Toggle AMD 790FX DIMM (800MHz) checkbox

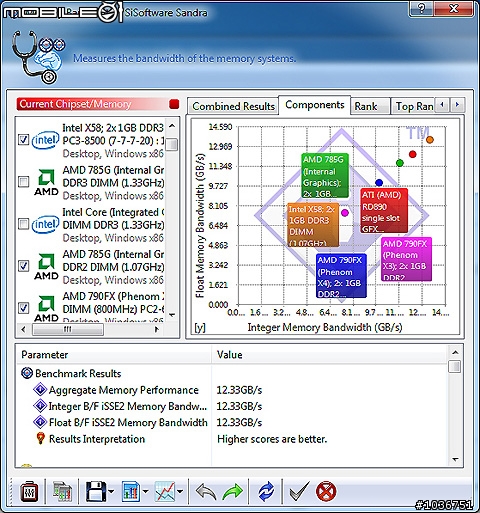pyautogui.click(x=23, y=308)
